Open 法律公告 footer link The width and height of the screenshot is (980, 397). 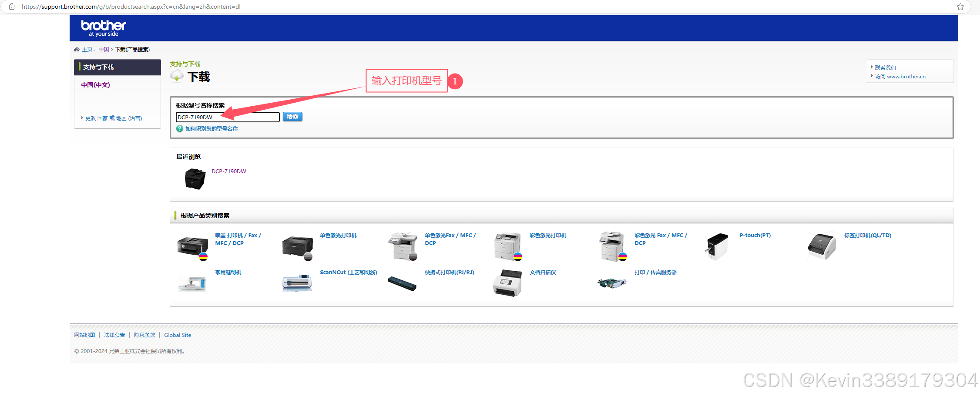114,335
